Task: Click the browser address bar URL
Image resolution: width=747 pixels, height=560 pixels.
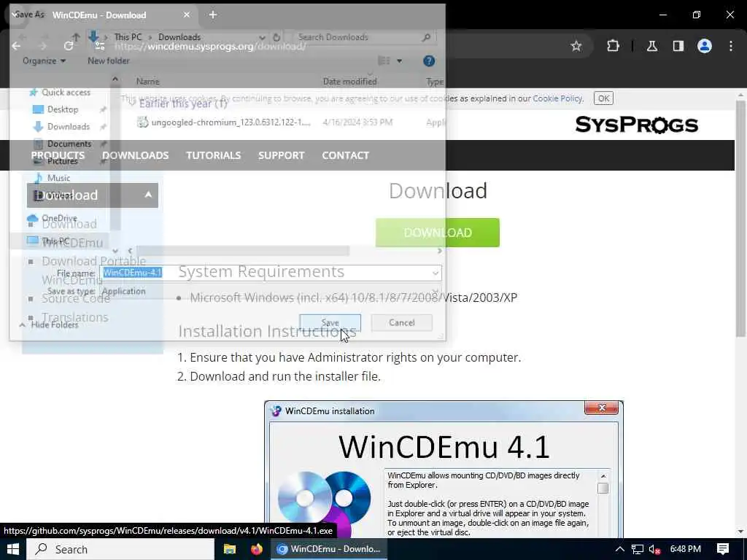Action: tap(210, 46)
